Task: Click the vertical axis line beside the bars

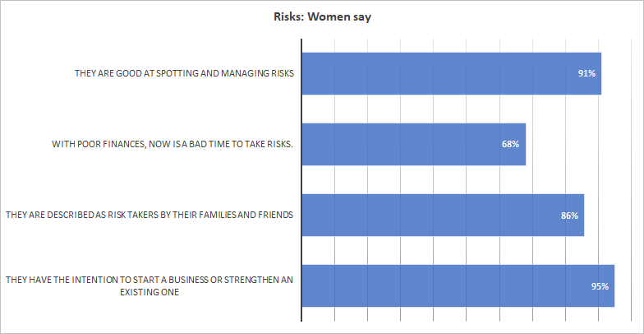Action: pyautogui.click(x=302, y=179)
